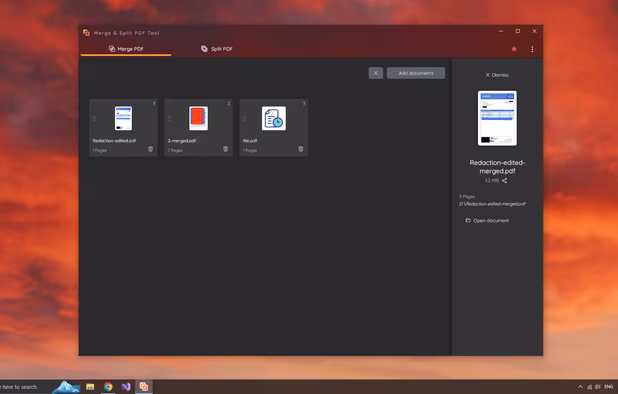Open Google Chrome from the taskbar
Screen dimensions: 618x394
click(108, 387)
